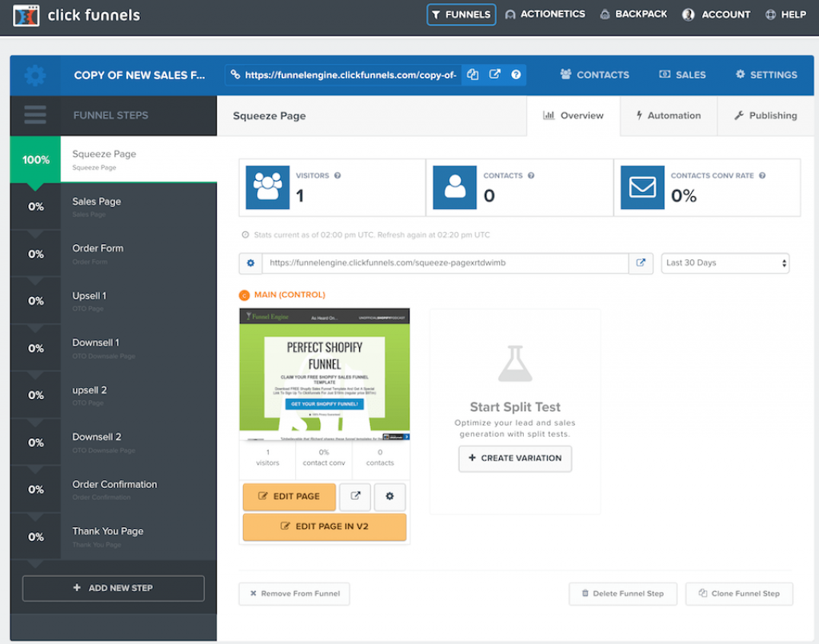Click the funnel URL help question icon
Image resolution: width=819 pixels, height=644 pixels.
(x=516, y=74)
